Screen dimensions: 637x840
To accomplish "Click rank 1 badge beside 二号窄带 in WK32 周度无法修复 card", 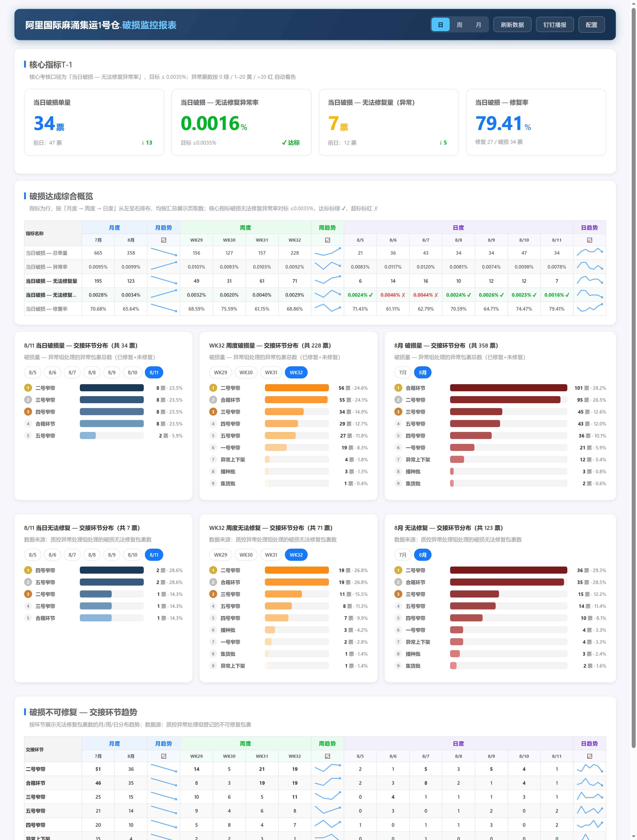I will (x=213, y=570).
